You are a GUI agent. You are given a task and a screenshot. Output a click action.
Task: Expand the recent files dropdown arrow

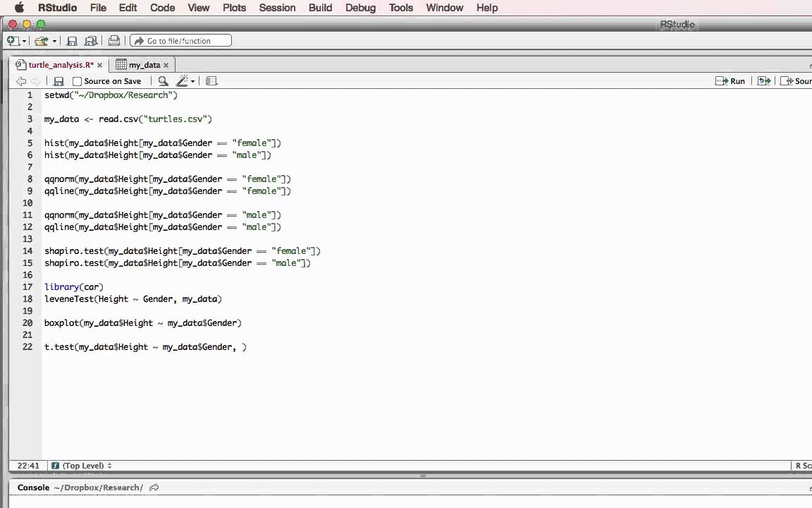54,42
